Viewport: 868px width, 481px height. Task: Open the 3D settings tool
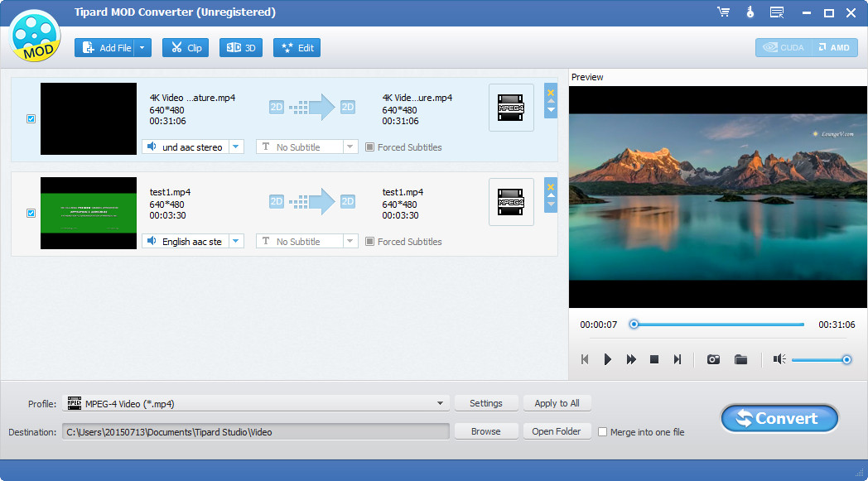tap(240, 48)
